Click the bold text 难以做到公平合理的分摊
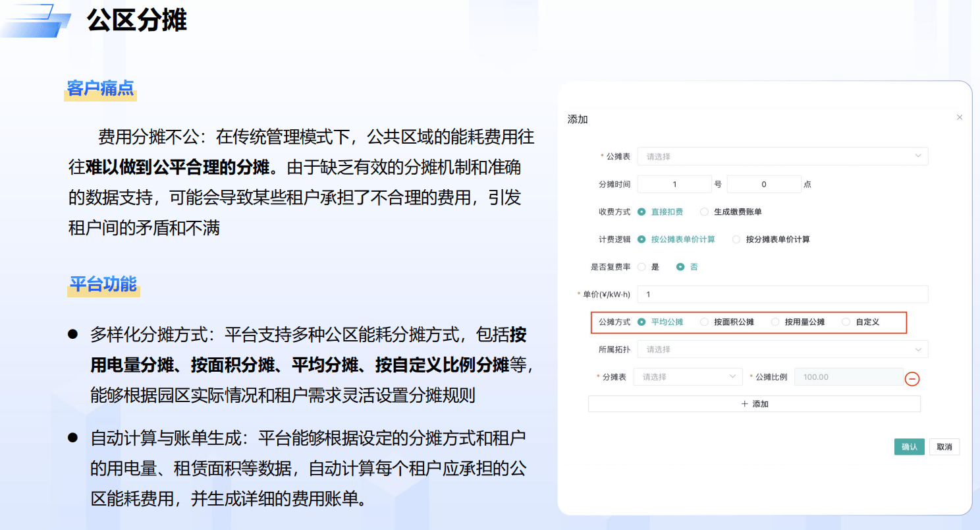This screenshot has width=980, height=530. (x=178, y=167)
